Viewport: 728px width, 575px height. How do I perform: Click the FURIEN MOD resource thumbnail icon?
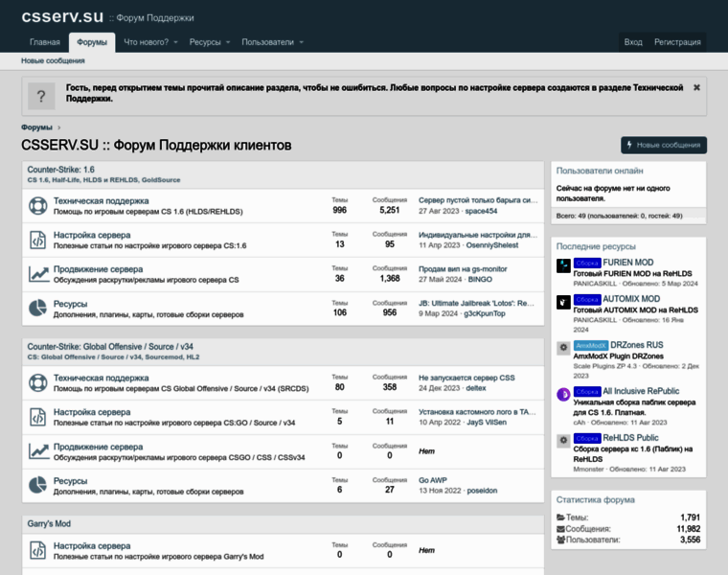click(x=564, y=267)
